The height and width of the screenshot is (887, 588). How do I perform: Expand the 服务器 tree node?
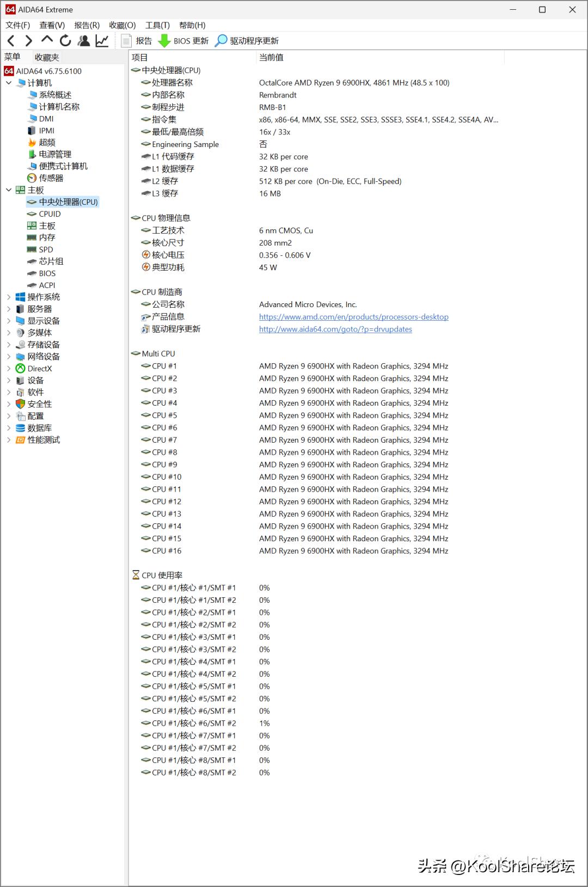(x=9, y=309)
